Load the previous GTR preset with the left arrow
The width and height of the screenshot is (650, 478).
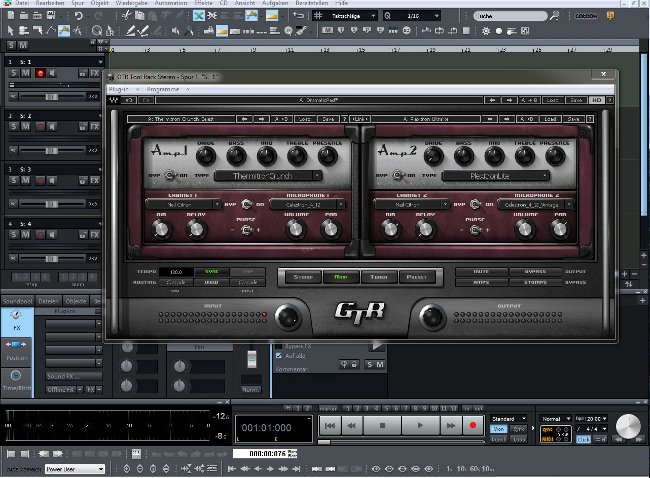click(492, 100)
